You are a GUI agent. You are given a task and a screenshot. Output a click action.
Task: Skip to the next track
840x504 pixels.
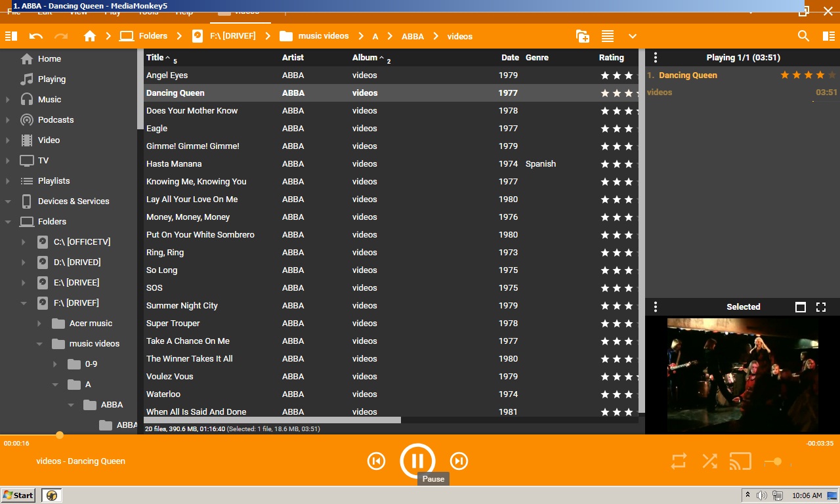click(459, 461)
